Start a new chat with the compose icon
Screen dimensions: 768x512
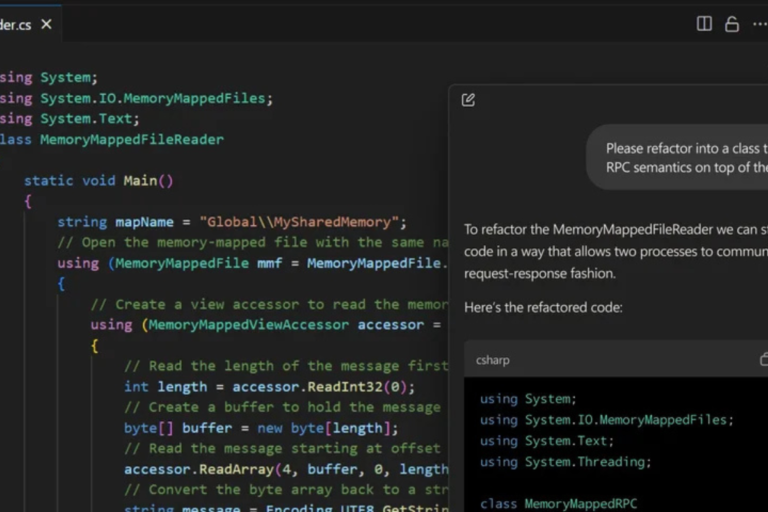[x=468, y=100]
